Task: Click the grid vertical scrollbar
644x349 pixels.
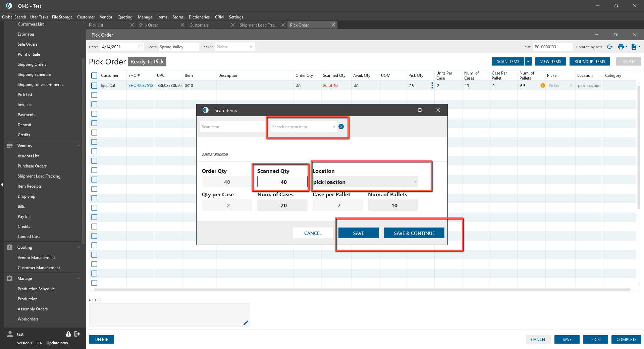Action: click(x=639, y=148)
